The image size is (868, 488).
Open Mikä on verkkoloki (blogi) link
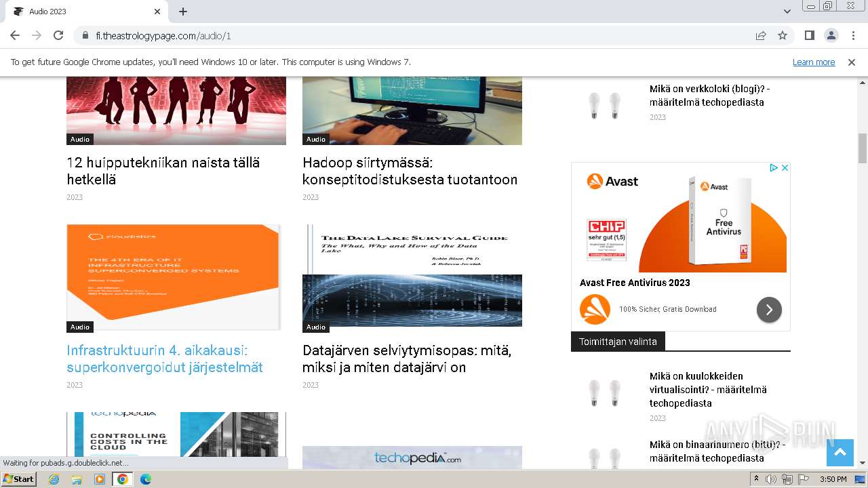709,96
